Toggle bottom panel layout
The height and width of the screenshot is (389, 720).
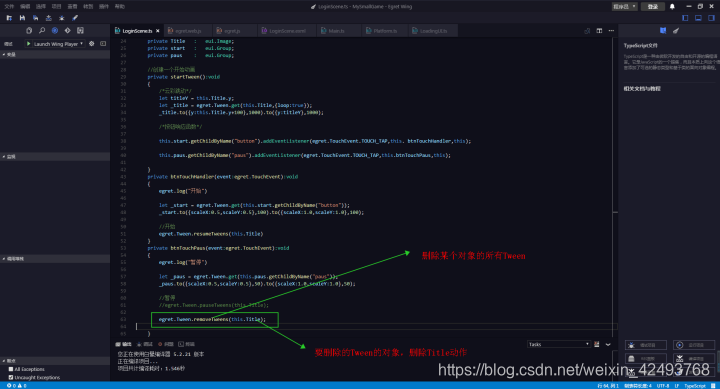coord(698,18)
